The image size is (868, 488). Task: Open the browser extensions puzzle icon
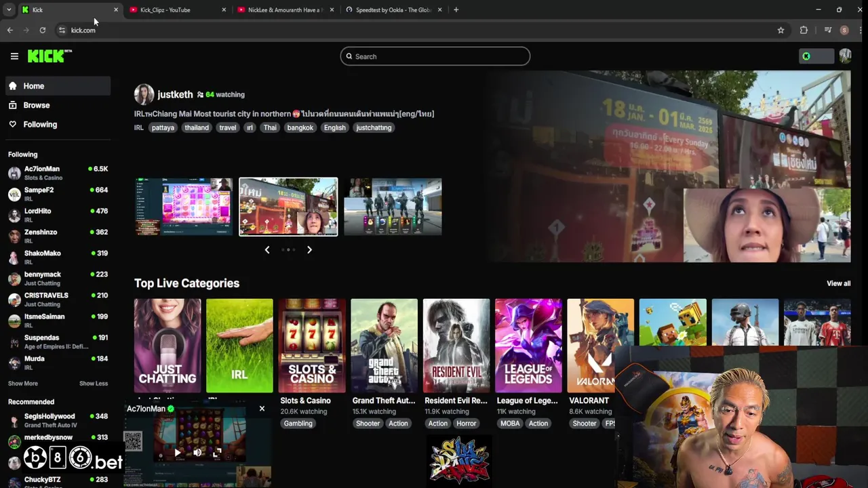click(x=804, y=30)
